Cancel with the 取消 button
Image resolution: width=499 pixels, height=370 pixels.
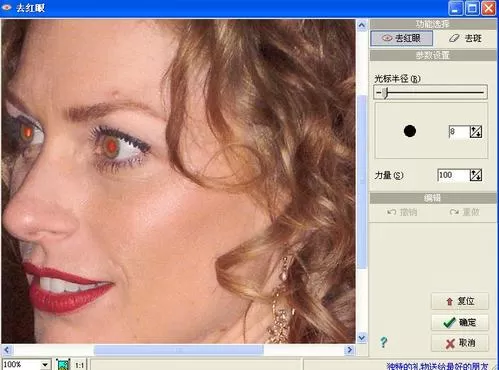coord(460,343)
